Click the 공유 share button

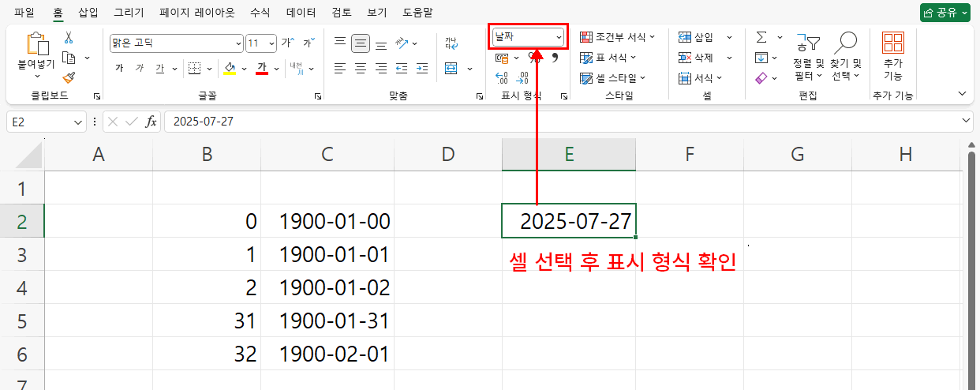pyautogui.click(x=944, y=12)
